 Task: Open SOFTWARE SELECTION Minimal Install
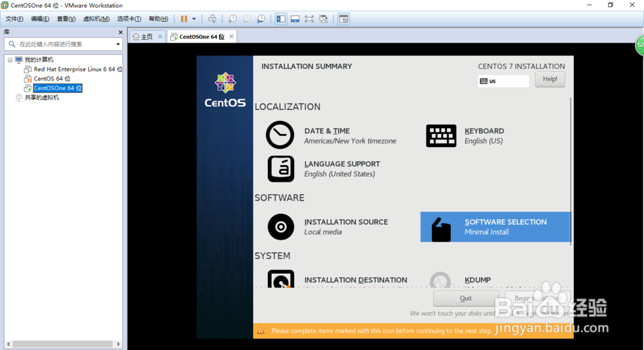(x=496, y=227)
